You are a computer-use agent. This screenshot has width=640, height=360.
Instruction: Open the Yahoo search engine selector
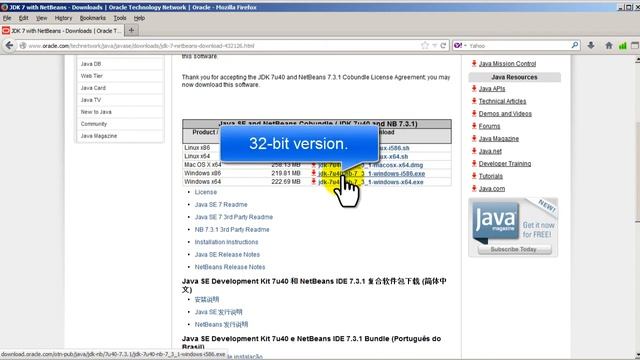460,45
